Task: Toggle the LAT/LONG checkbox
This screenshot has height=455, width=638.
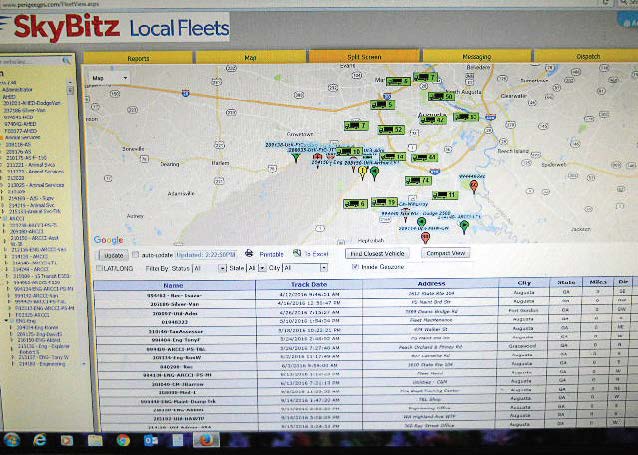Action: point(99,268)
